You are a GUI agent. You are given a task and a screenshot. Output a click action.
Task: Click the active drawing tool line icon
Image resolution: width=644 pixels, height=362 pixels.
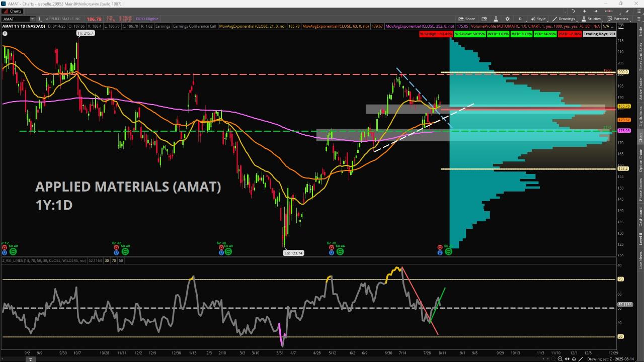(581, 358)
